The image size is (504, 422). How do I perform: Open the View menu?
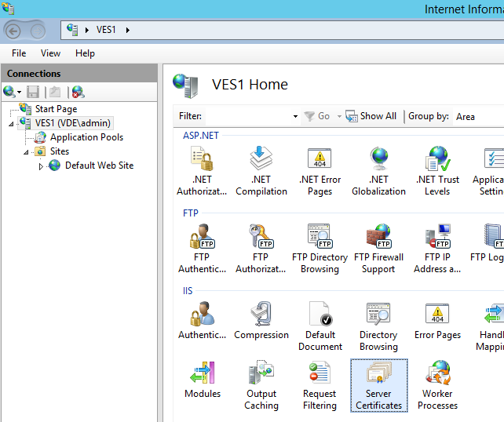coord(50,53)
